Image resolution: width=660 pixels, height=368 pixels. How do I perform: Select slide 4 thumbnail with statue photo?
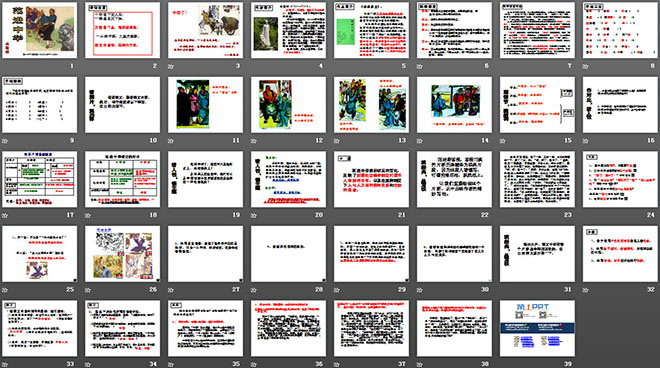[x=288, y=30]
